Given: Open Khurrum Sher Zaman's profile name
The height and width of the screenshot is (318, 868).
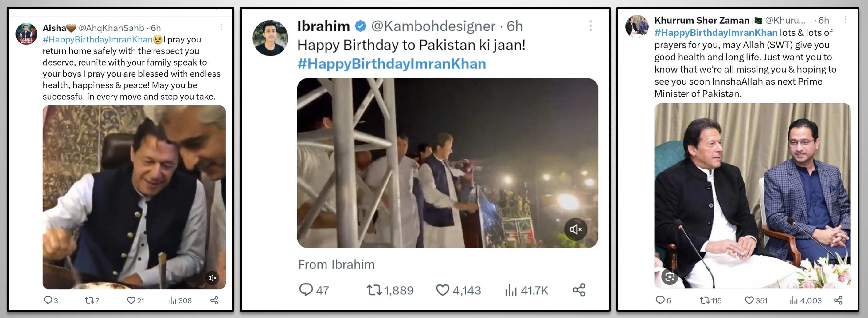Looking at the screenshot, I should pos(702,20).
